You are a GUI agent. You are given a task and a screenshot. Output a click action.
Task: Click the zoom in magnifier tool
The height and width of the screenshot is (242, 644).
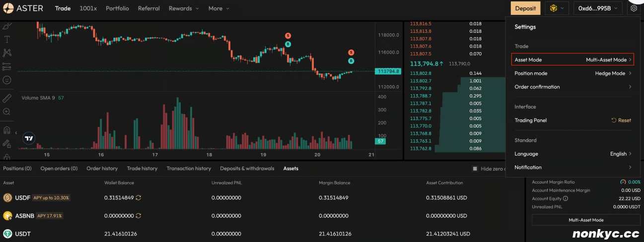[7, 112]
